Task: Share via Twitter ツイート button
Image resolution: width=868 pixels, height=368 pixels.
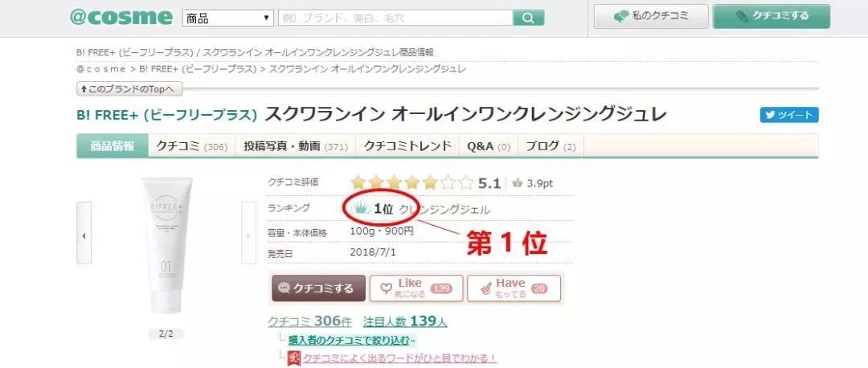Action: tap(789, 115)
